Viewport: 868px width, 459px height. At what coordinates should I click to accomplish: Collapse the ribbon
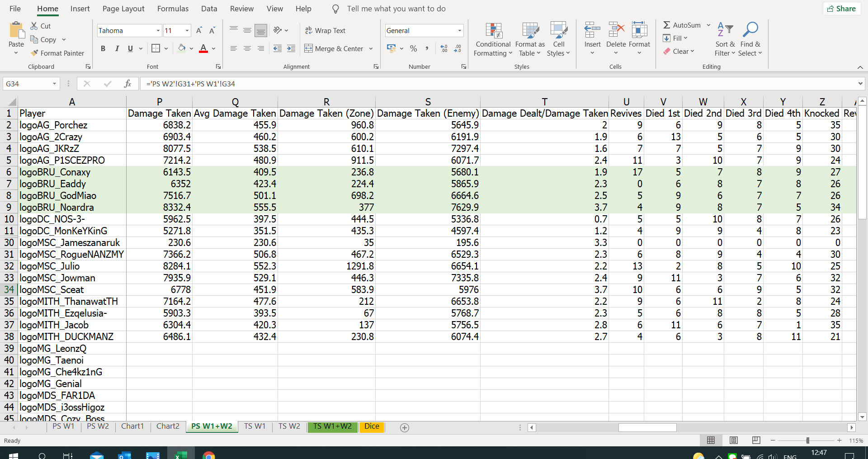pos(860,67)
